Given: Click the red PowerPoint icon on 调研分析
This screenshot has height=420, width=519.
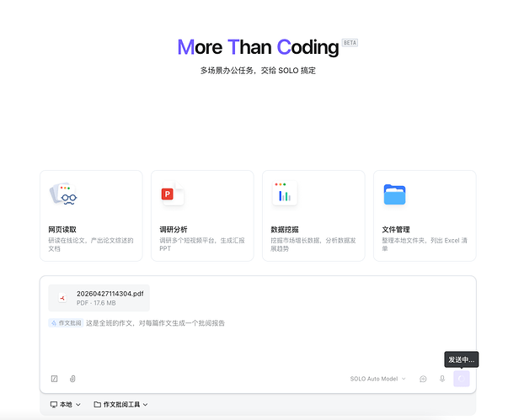Looking at the screenshot, I should click(x=172, y=194).
